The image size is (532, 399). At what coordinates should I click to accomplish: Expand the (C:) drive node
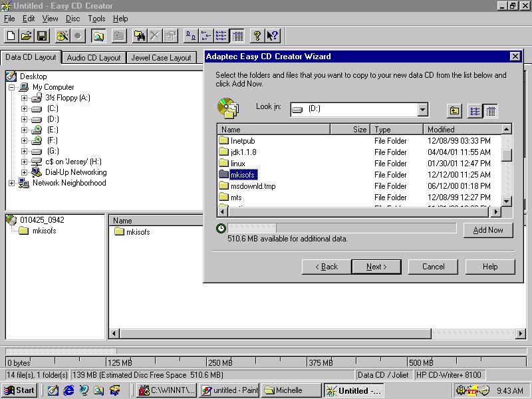click(x=24, y=108)
